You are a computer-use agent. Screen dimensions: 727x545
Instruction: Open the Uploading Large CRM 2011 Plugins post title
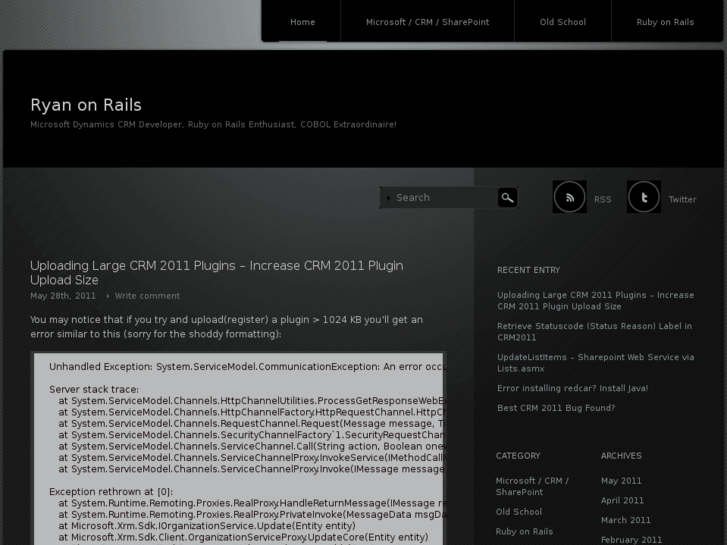coord(217,273)
